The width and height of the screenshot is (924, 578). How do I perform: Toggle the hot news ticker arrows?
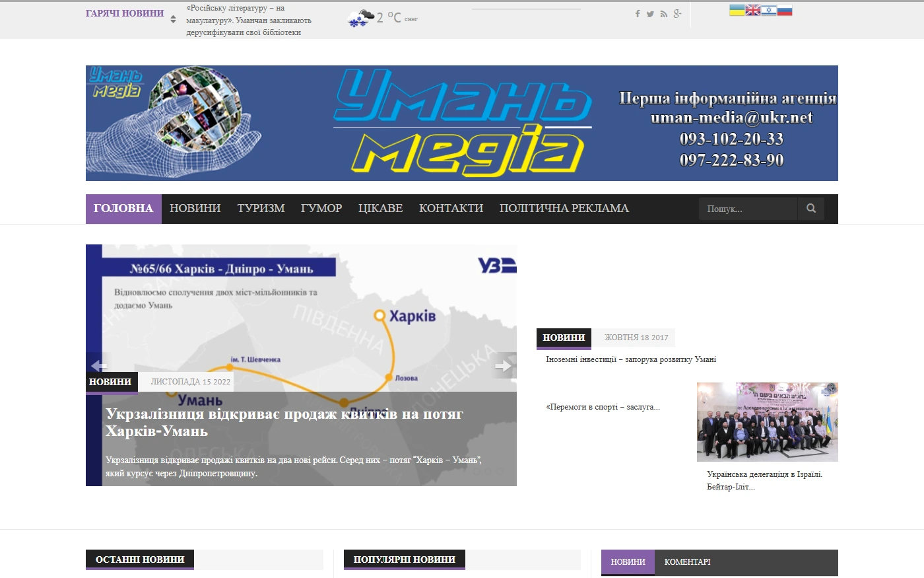coord(173,19)
